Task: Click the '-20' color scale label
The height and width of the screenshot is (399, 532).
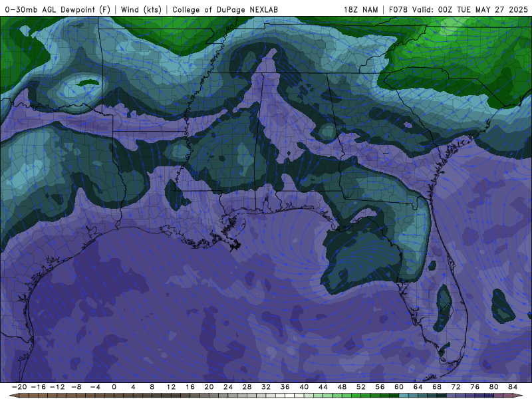Action: (19, 387)
